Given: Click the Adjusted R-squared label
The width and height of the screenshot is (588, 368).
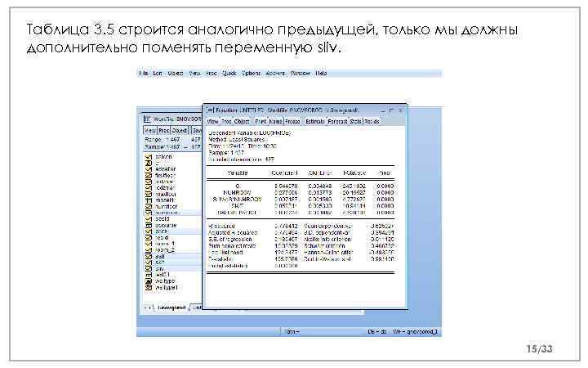Looking at the screenshot, I should [233, 232].
